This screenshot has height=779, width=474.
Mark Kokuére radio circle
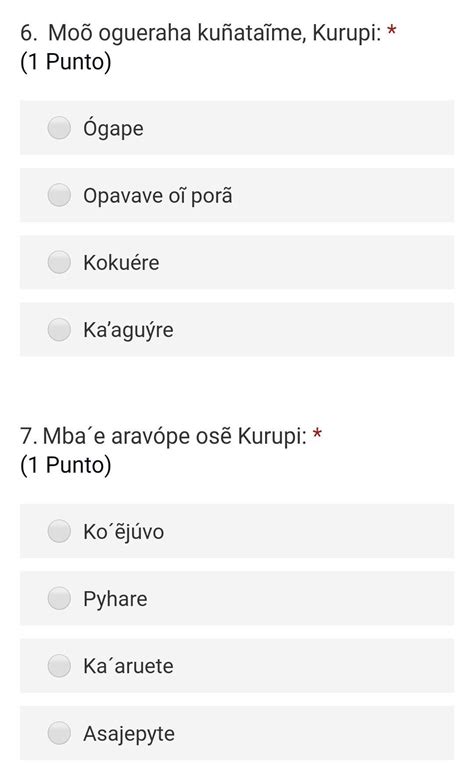click(x=59, y=262)
